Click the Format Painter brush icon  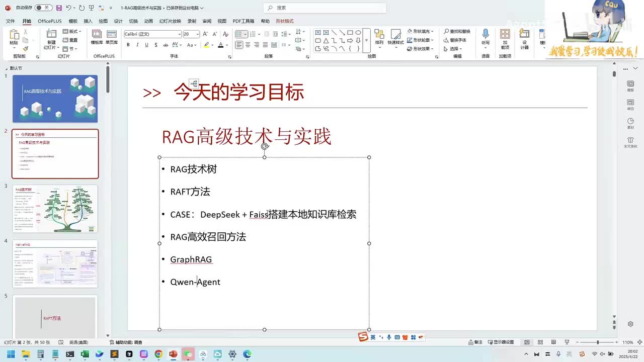tap(26, 49)
